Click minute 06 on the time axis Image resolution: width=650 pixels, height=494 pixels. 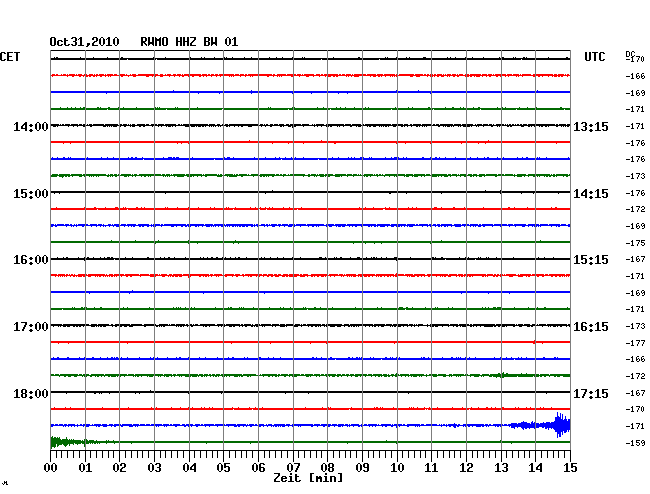258,467
